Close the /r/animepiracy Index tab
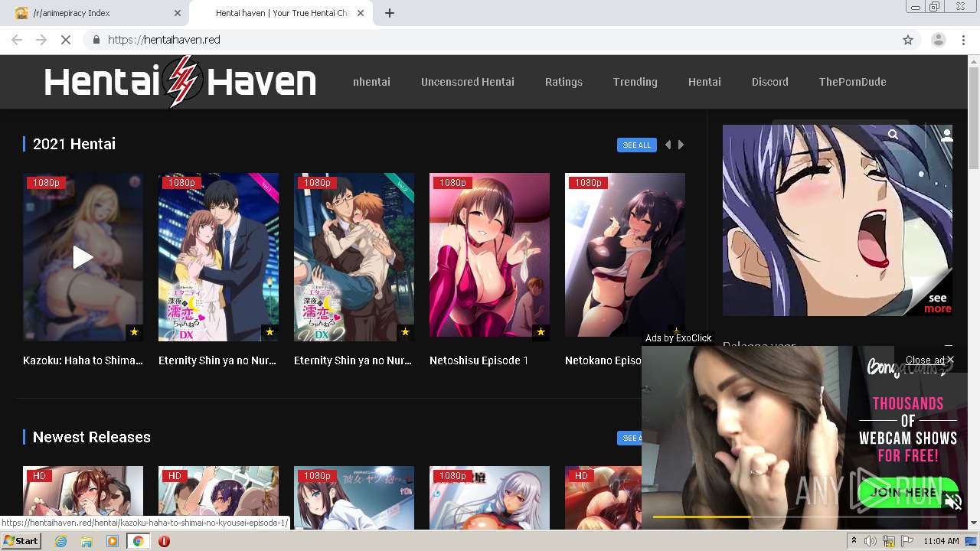Image resolution: width=980 pixels, height=551 pixels. [x=178, y=13]
